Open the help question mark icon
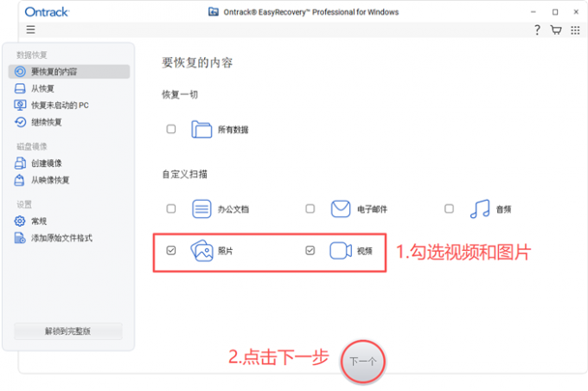The image size is (588, 391). pyautogui.click(x=537, y=29)
